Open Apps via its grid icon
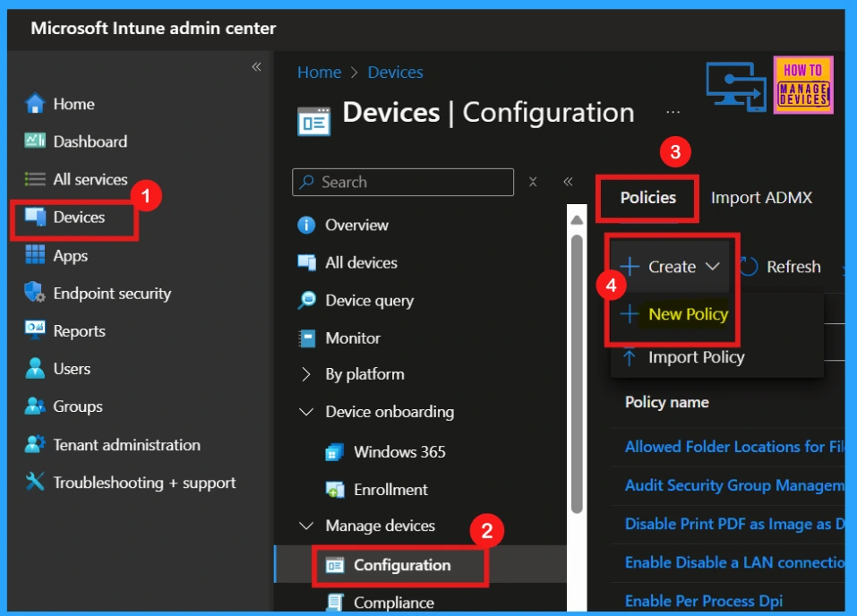 click(35, 254)
